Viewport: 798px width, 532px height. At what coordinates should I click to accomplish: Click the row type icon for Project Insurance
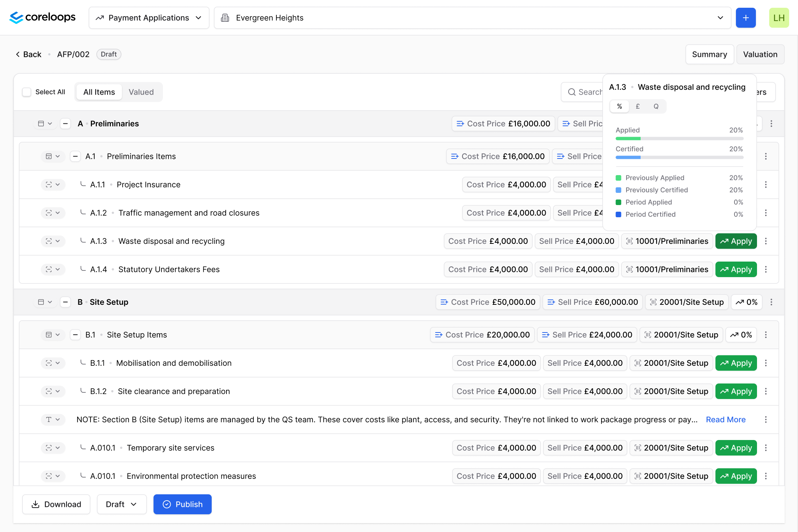pyautogui.click(x=49, y=185)
